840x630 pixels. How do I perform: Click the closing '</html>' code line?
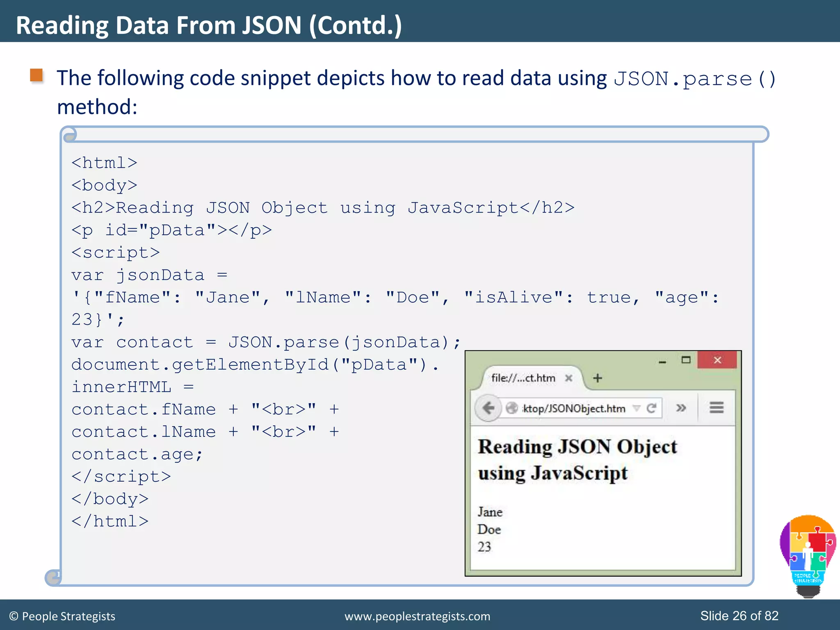110,521
